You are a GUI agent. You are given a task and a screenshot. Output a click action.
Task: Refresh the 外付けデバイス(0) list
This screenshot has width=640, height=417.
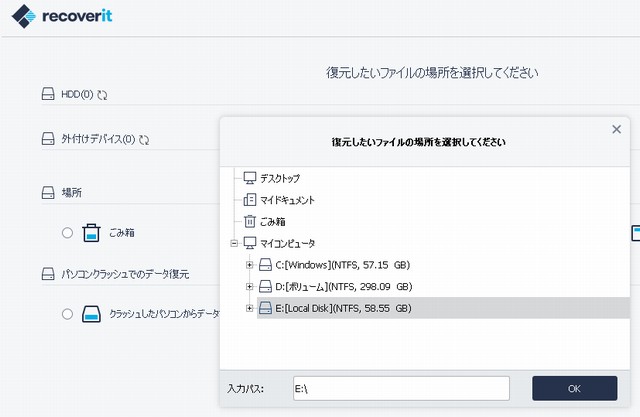point(144,139)
